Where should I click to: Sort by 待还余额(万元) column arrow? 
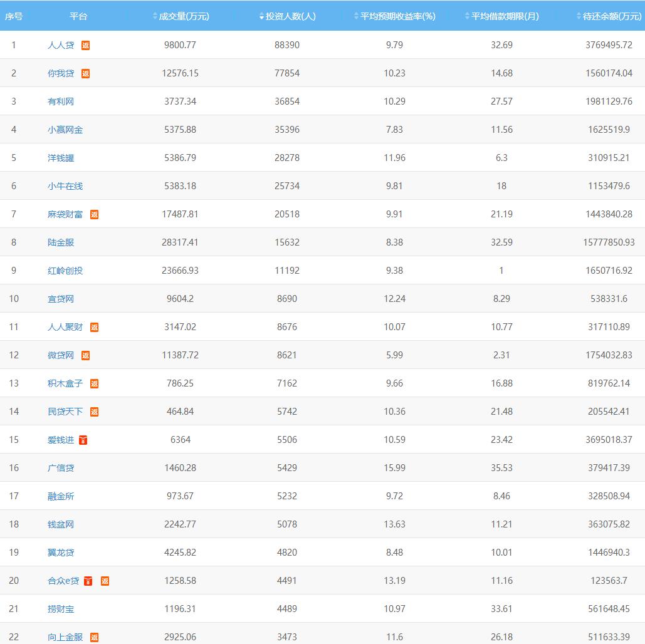579,16
